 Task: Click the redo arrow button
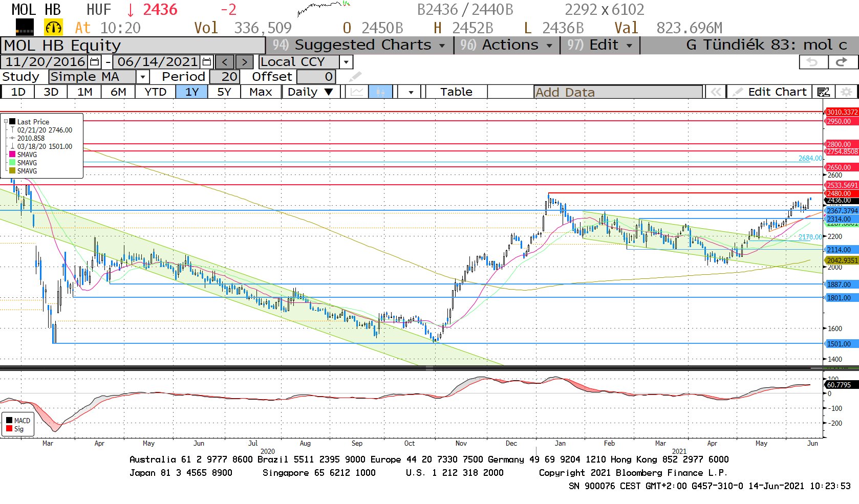(x=841, y=62)
